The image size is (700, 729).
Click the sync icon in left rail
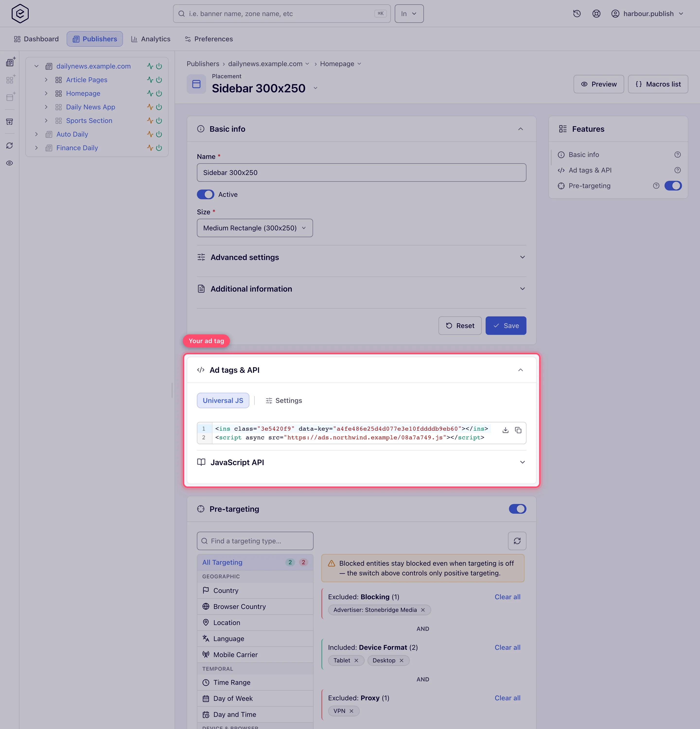tap(10, 145)
